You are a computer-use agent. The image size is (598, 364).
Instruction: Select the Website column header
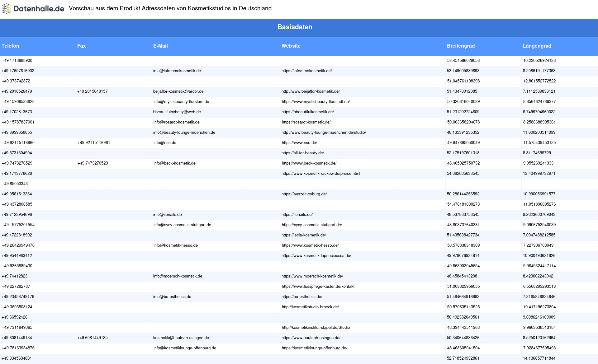pyautogui.click(x=291, y=46)
